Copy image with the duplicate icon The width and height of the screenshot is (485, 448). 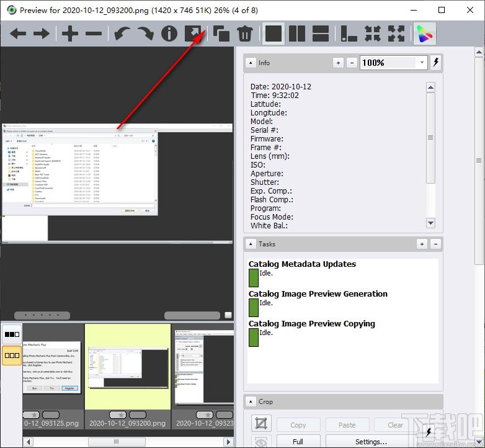tap(221, 34)
